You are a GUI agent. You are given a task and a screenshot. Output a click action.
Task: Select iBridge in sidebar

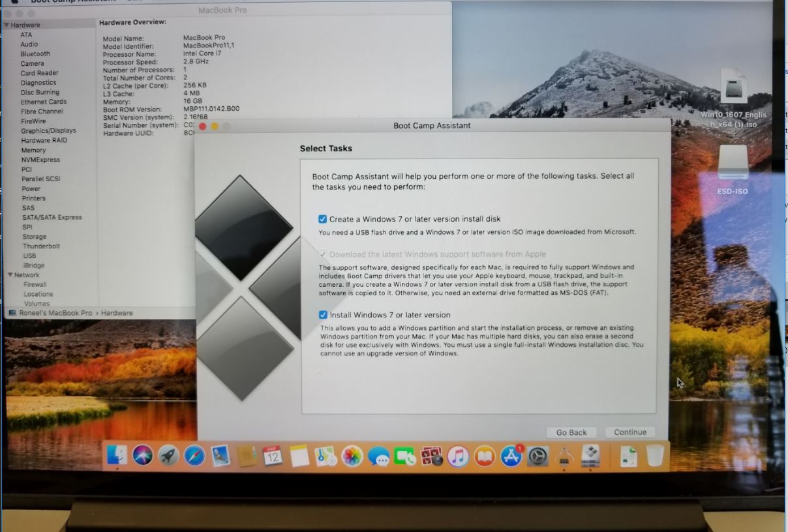34,265
